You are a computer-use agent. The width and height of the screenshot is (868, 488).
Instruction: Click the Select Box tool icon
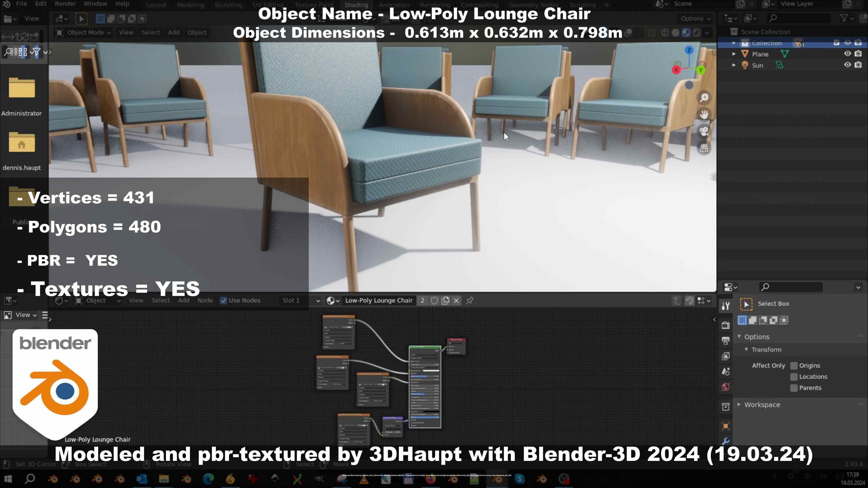(x=746, y=304)
